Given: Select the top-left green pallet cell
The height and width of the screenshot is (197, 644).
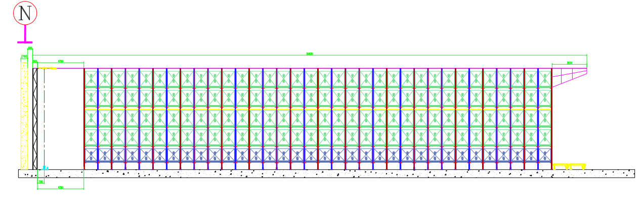Looking at the screenshot, I should 91,78.
